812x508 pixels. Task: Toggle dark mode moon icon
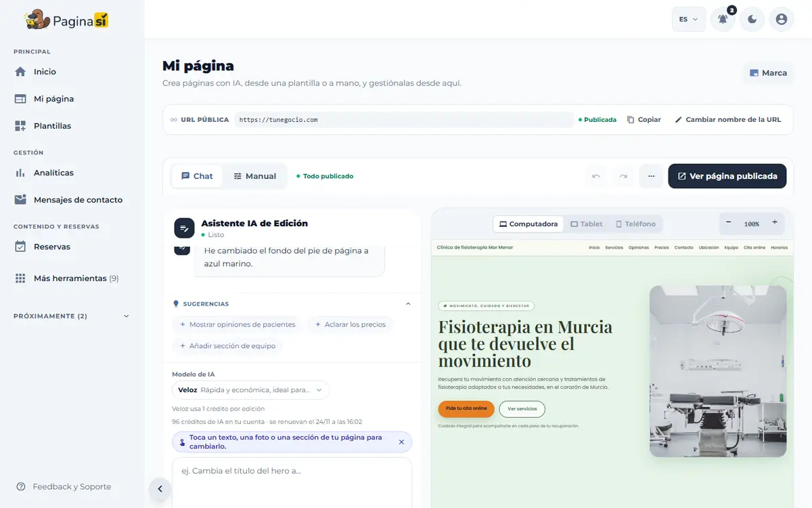[x=752, y=20]
